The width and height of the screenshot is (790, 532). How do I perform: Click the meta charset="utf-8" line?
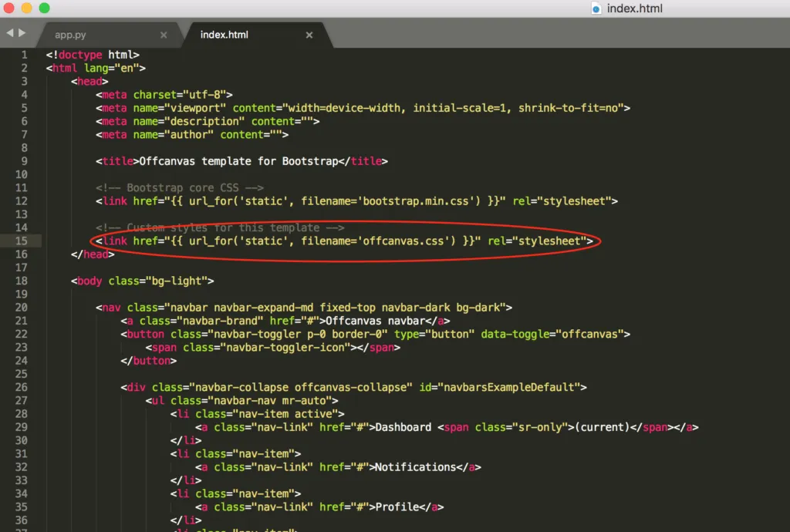164,95
